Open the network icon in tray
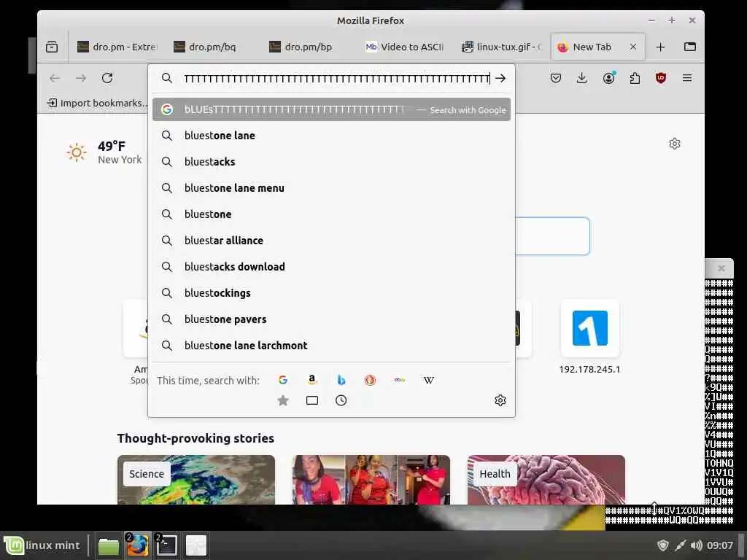Image resolution: width=747 pixels, height=560 pixels. (680, 545)
